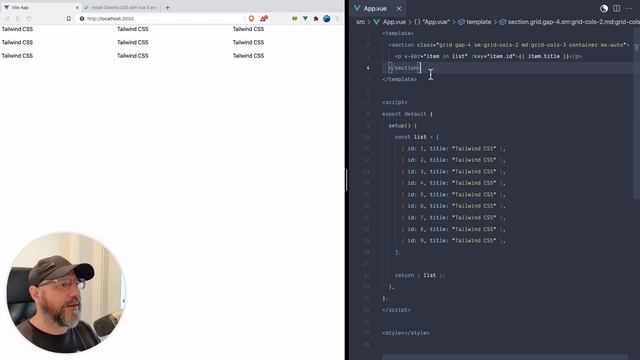Click the presenter webcam circle
The width and height of the screenshot is (640, 360).
coord(65,293)
